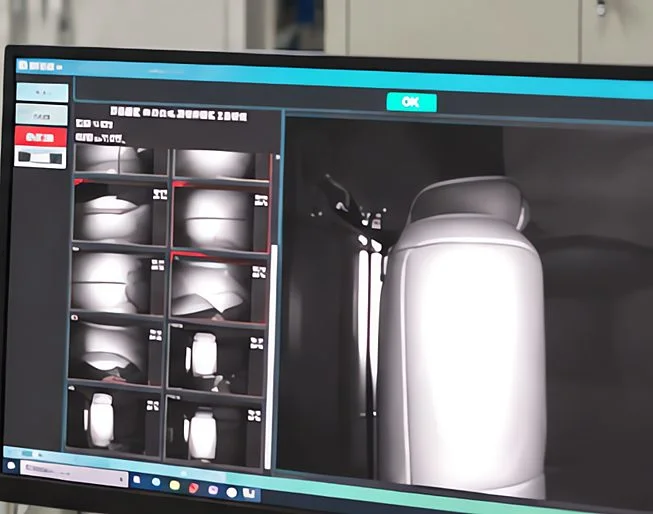Viewport: 653px width, 514px height.
Task: Select fourth-row right full bottle thumbnail
Action: tap(217, 359)
